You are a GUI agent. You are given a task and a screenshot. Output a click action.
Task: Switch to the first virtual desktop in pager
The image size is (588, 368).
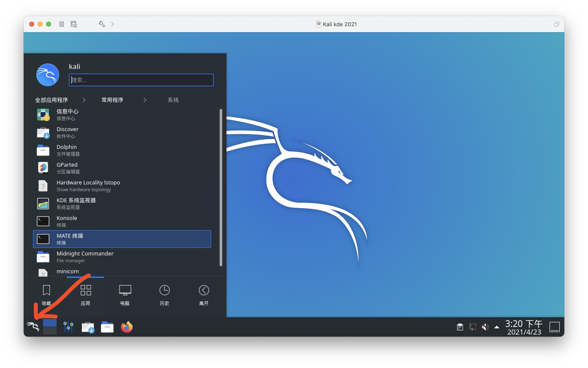(x=50, y=323)
